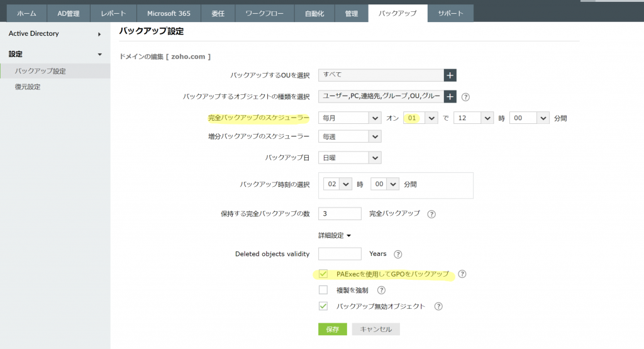Click help icon beside PAExec GPO option
Image resolution: width=644 pixels, height=349 pixels.
pos(462,274)
